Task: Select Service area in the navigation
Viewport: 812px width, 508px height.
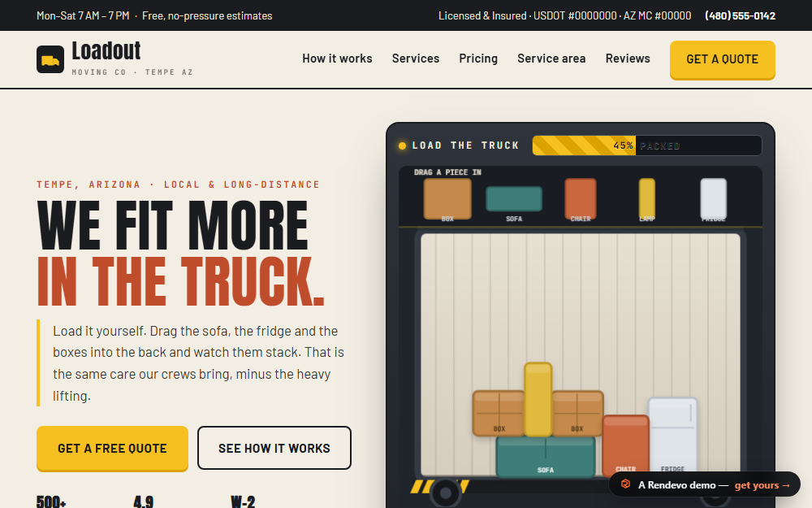Action: pyautogui.click(x=551, y=59)
